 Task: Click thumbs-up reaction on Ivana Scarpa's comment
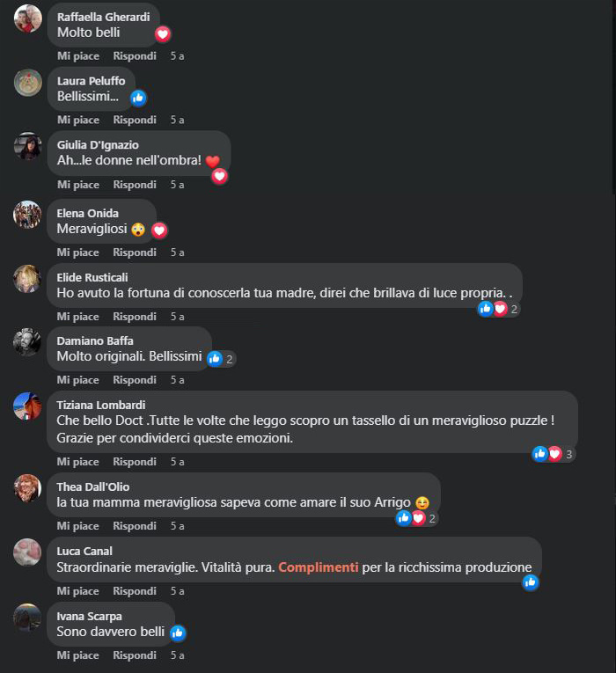178,633
